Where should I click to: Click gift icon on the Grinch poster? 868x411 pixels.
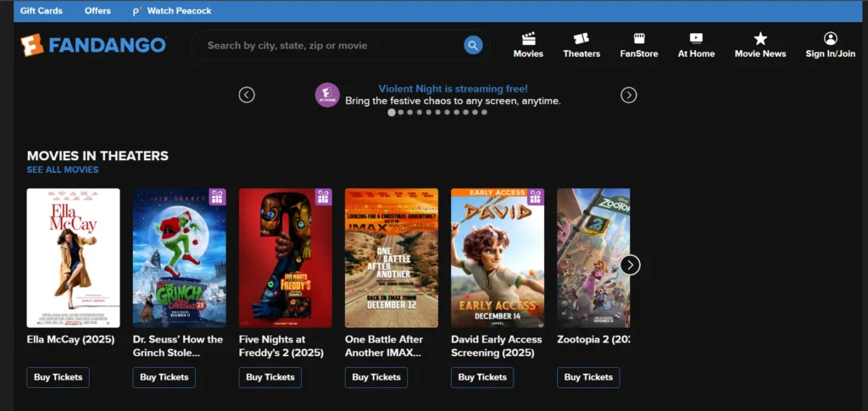pyautogui.click(x=217, y=197)
